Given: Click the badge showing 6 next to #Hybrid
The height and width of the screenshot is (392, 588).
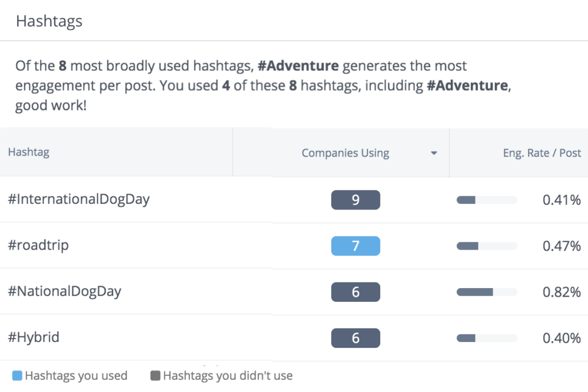Looking at the screenshot, I should tap(355, 338).
